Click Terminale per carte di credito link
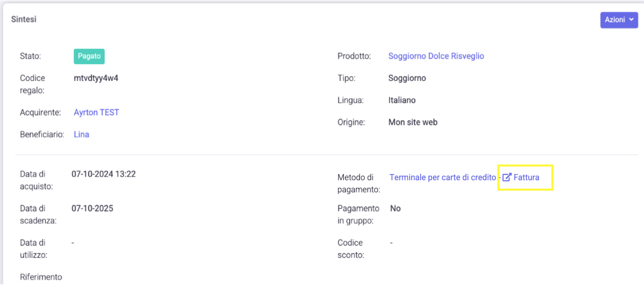 [x=442, y=177]
